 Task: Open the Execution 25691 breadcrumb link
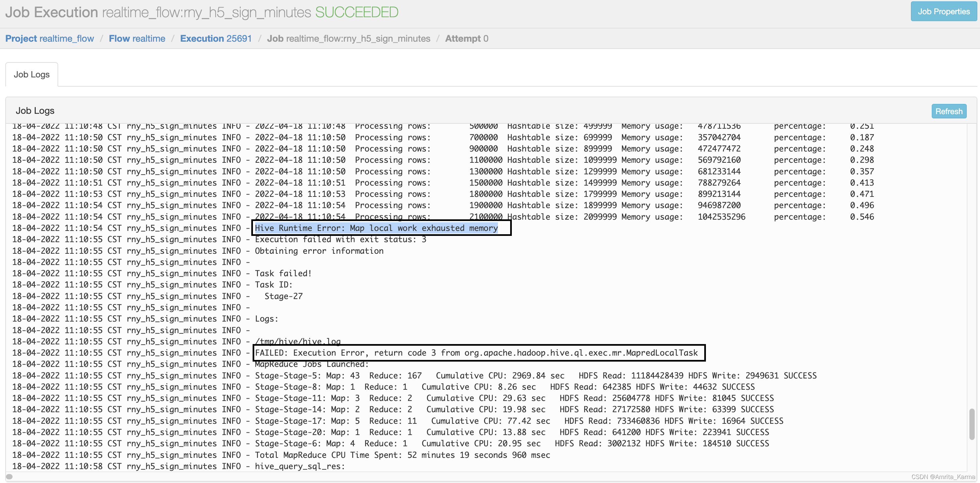pos(216,38)
